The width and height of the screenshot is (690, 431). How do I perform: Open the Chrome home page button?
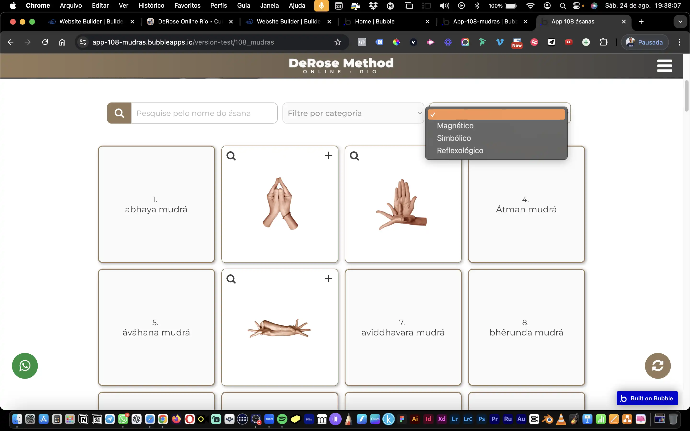[62, 42]
